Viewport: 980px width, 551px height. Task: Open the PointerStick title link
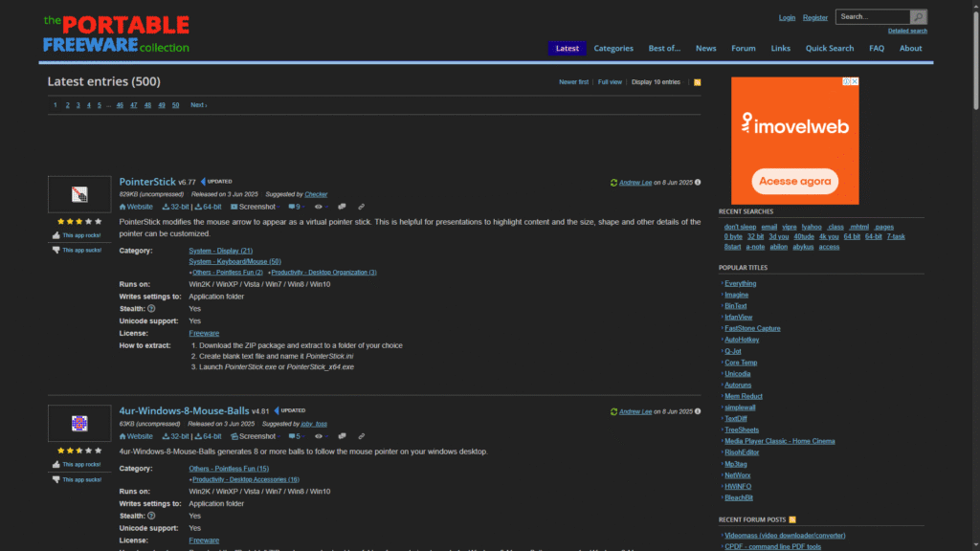tap(147, 182)
